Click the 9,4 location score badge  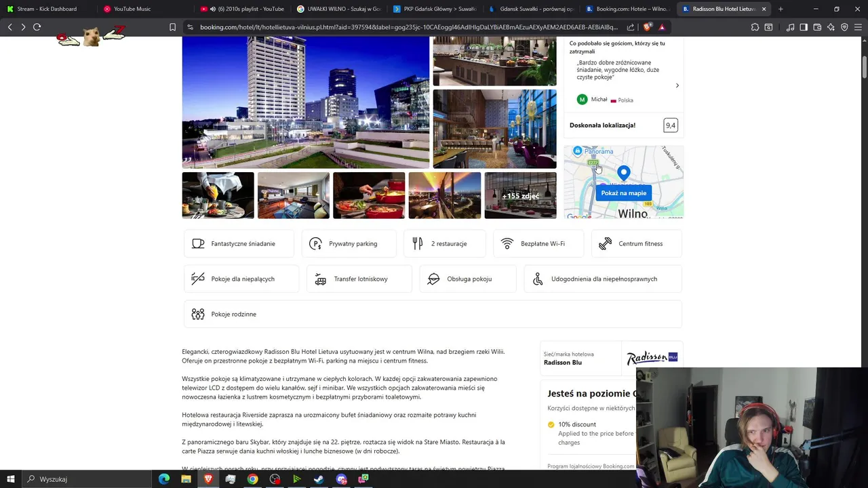(x=671, y=125)
